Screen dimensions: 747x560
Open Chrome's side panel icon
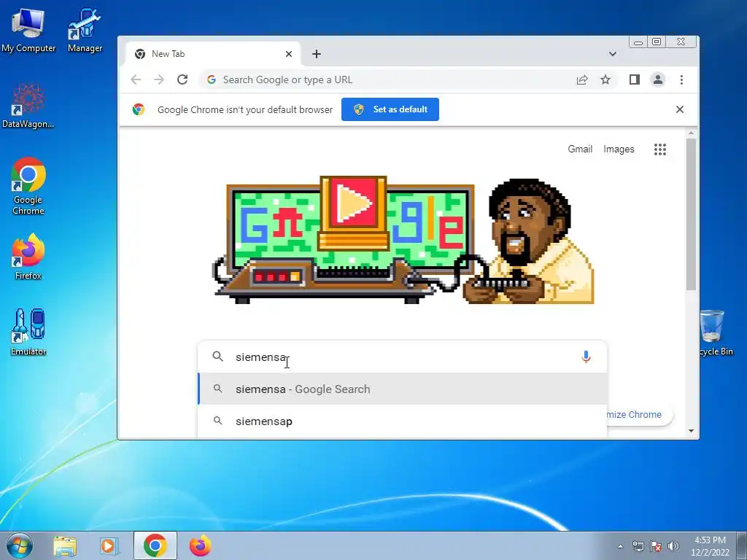pyautogui.click(x=634, y=79)
